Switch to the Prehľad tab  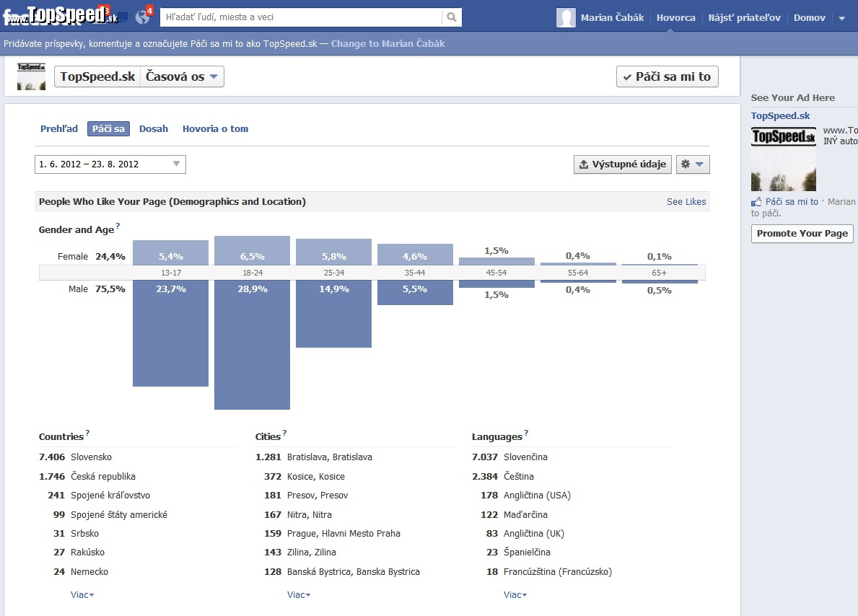[x=59, y=128]
